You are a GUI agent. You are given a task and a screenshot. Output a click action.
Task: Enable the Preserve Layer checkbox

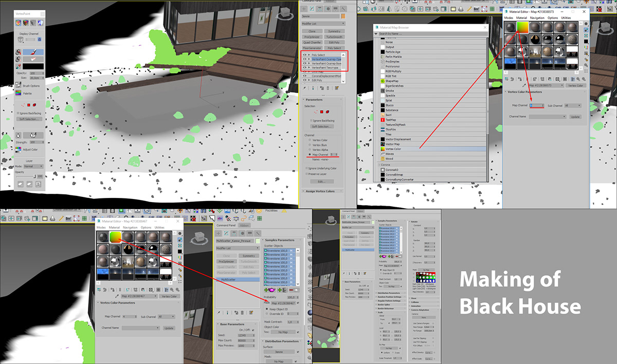click(x=306, y=174)
